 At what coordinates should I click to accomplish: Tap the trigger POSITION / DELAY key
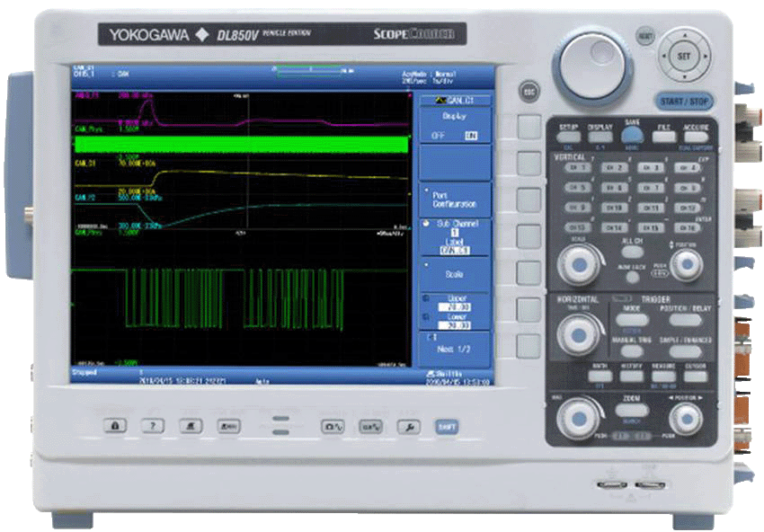[x=685, y=320]
